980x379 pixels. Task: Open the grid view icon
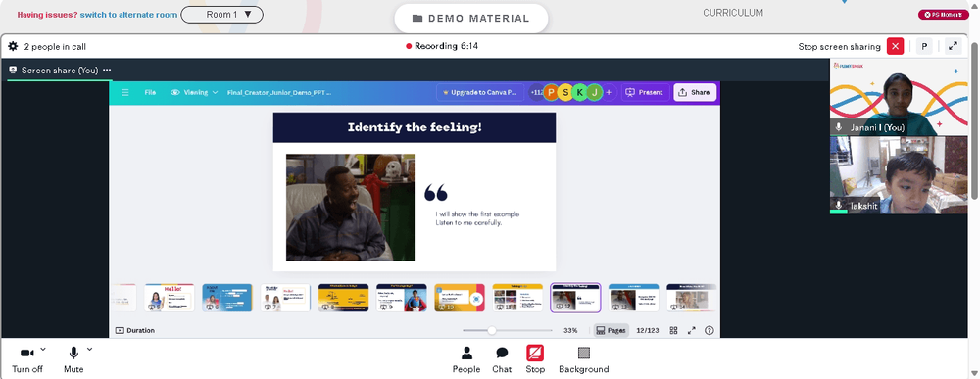pos(674,330)
